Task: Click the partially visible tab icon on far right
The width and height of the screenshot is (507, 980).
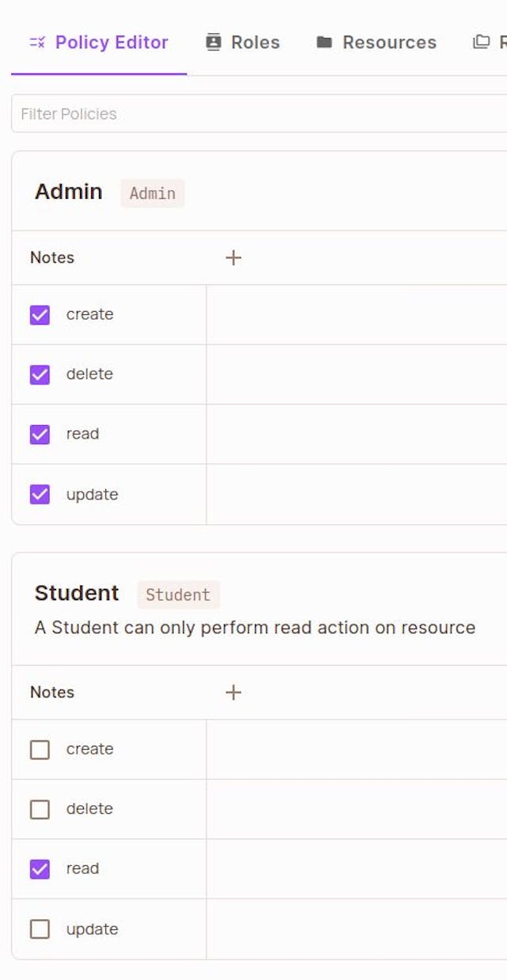Action: (483, 43)
